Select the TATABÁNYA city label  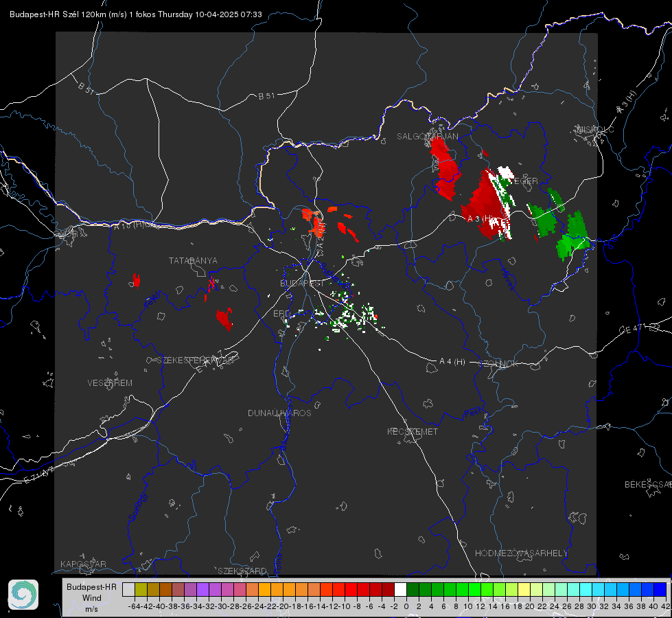click(193, 260)
